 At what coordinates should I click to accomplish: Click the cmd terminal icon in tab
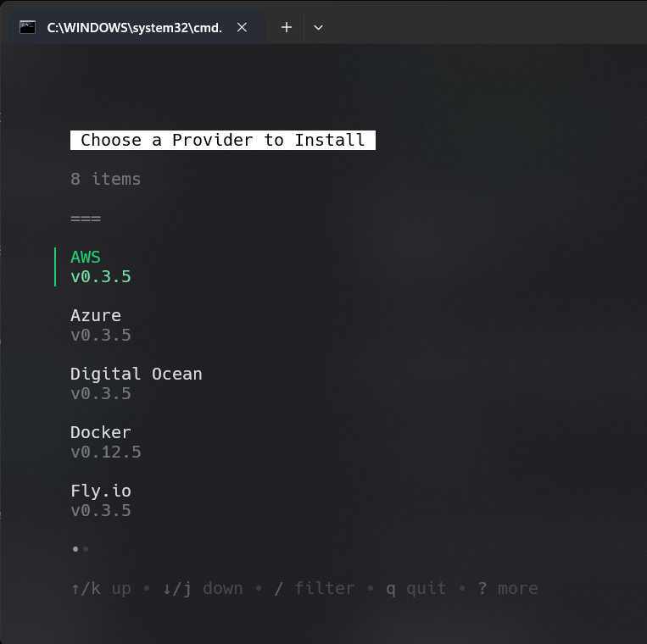(x=28, y=28)
